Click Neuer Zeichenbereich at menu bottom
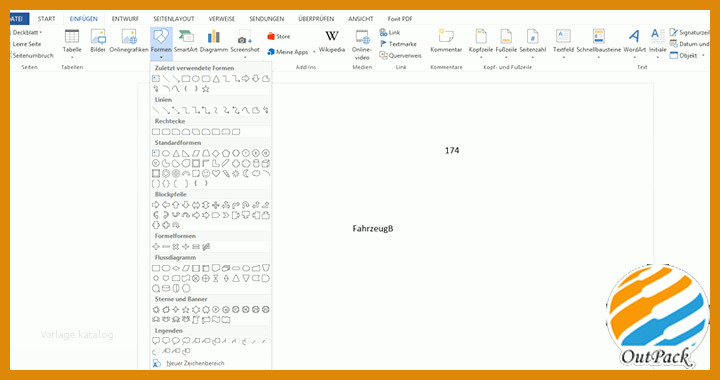 pyautogui.click(x=189, y=363)
